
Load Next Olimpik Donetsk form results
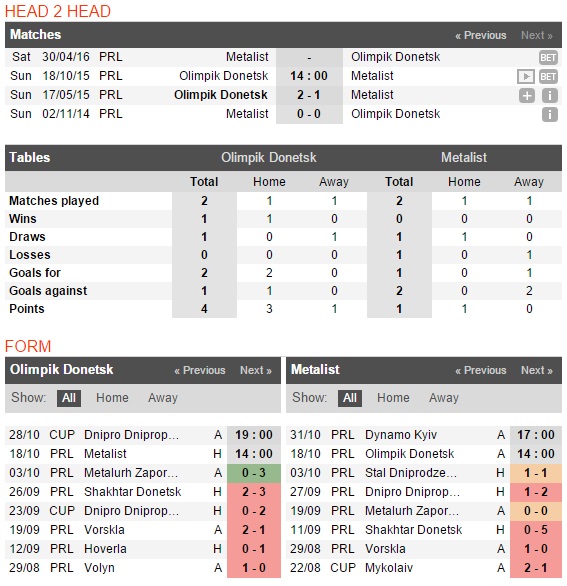[256, 370]
